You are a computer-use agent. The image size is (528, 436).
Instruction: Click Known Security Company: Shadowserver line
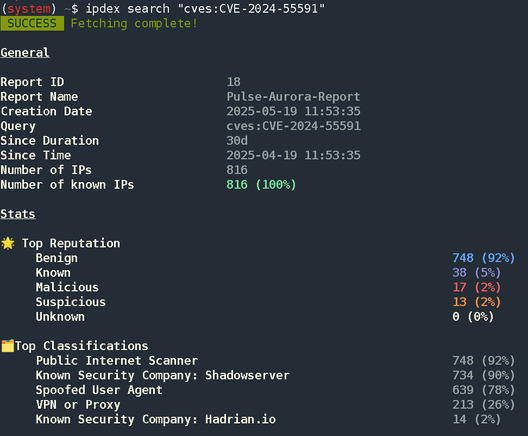coord(163,375)
